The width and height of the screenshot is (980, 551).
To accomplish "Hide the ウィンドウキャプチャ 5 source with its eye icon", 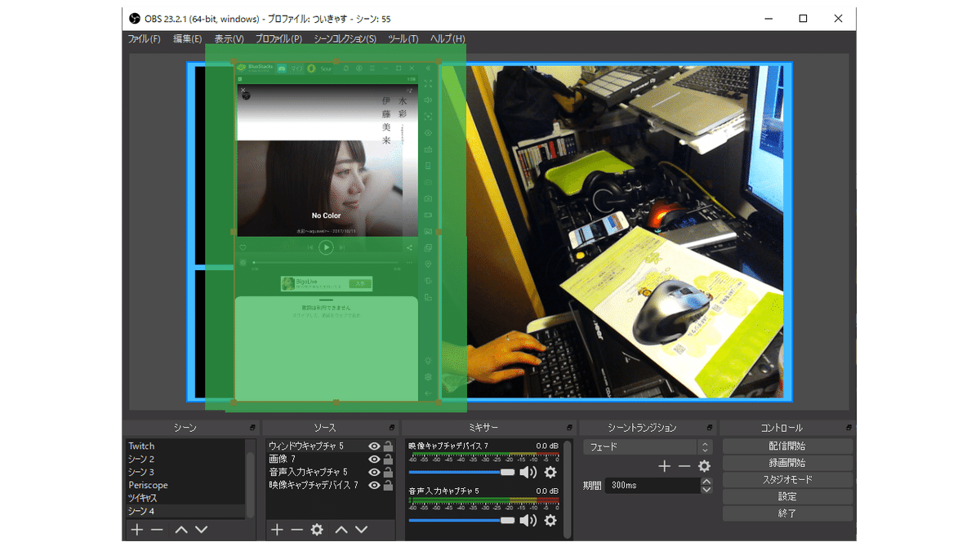I will click(374, 447).
